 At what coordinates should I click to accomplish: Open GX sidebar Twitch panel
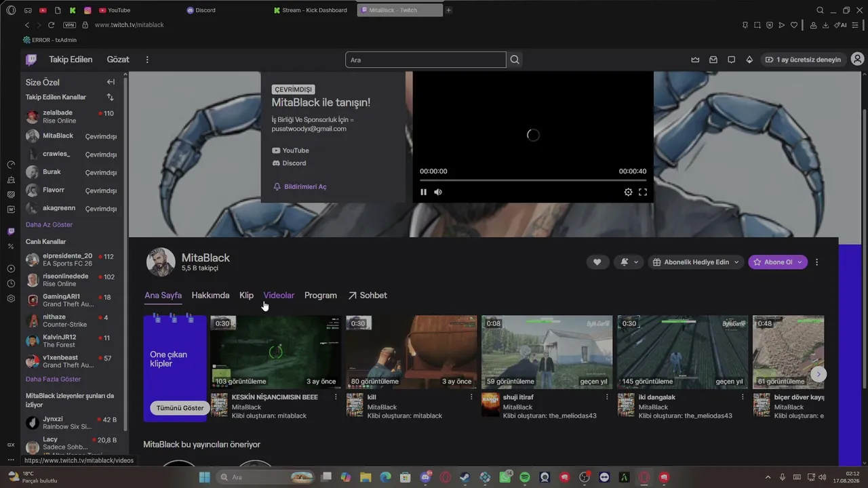tap(11, 231)
